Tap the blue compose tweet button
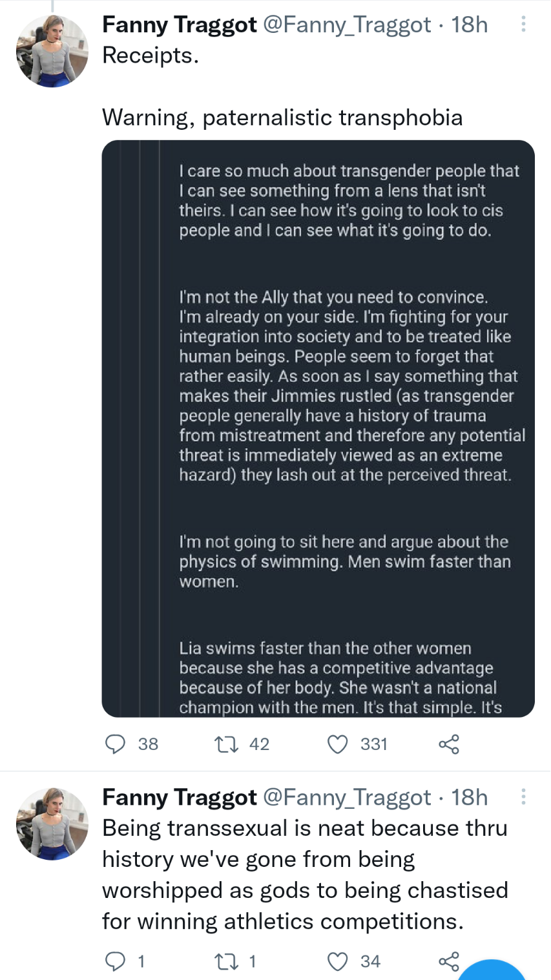Screen dimensions: 551x980 [495, 972]
